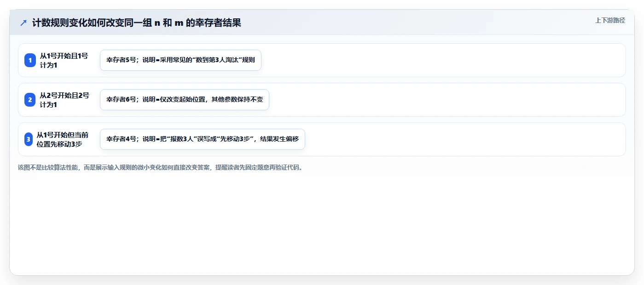Select the text 从1号开始且1号计为1
This screenshot has height=285, width=644.
[x=64, y=60]
